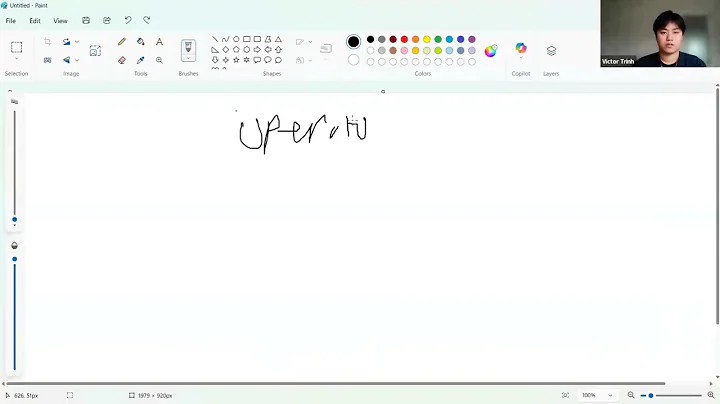Choose the Line shape
Screen dimensions: 720x404
pos(215,39)
